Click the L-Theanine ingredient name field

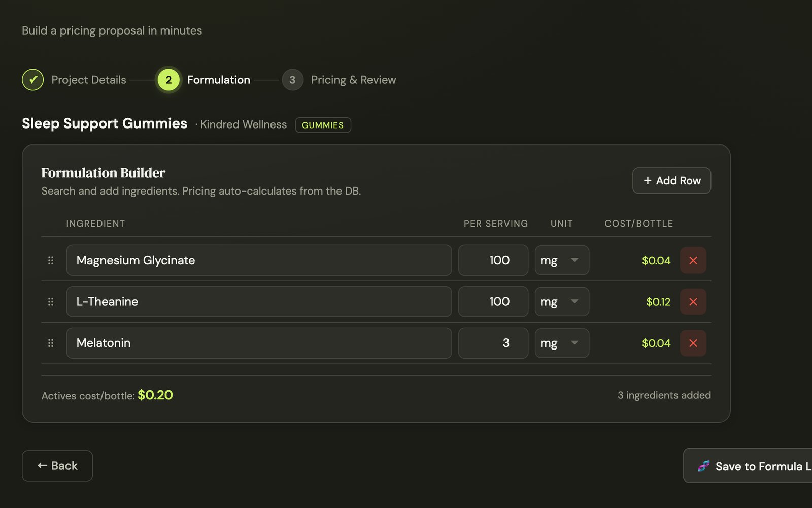pos(259,302)
